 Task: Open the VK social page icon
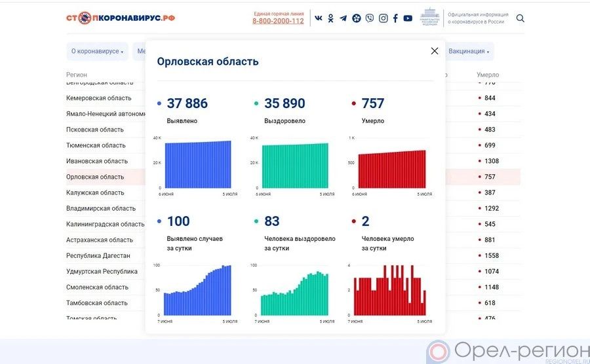coord(319,18)
